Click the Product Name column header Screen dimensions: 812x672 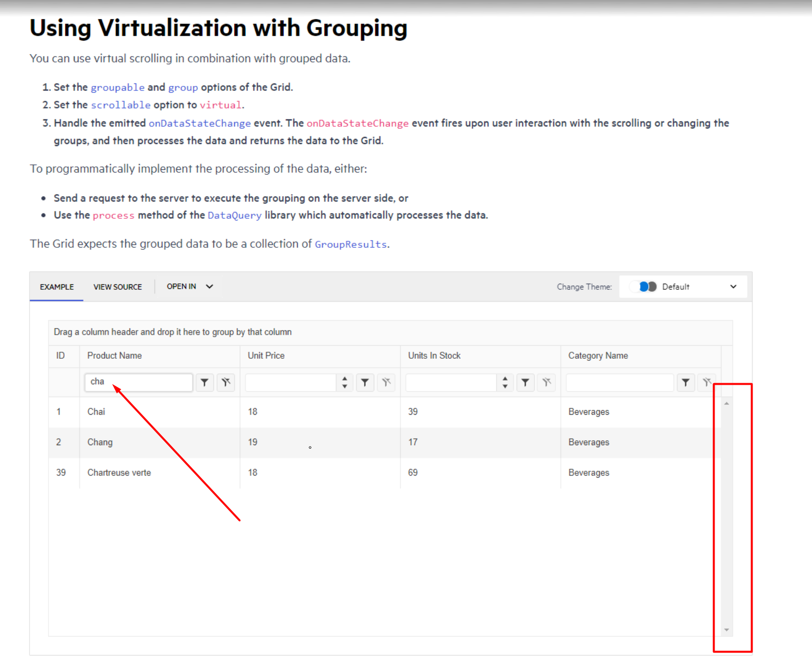point(114,356)
